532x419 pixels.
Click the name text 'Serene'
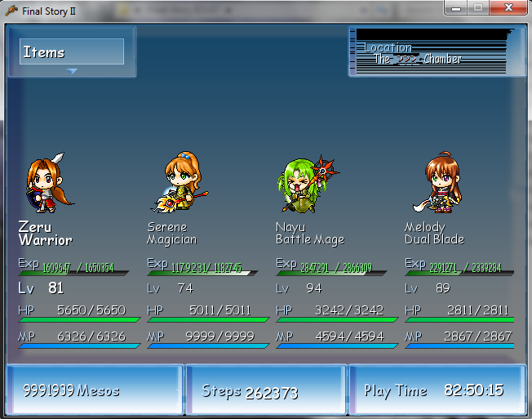[167, 226]
